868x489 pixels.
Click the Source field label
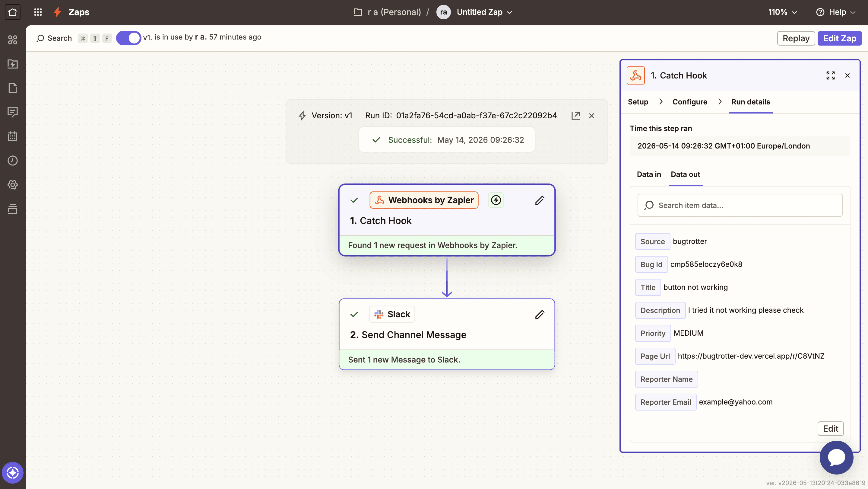click(x=652, y=241)
